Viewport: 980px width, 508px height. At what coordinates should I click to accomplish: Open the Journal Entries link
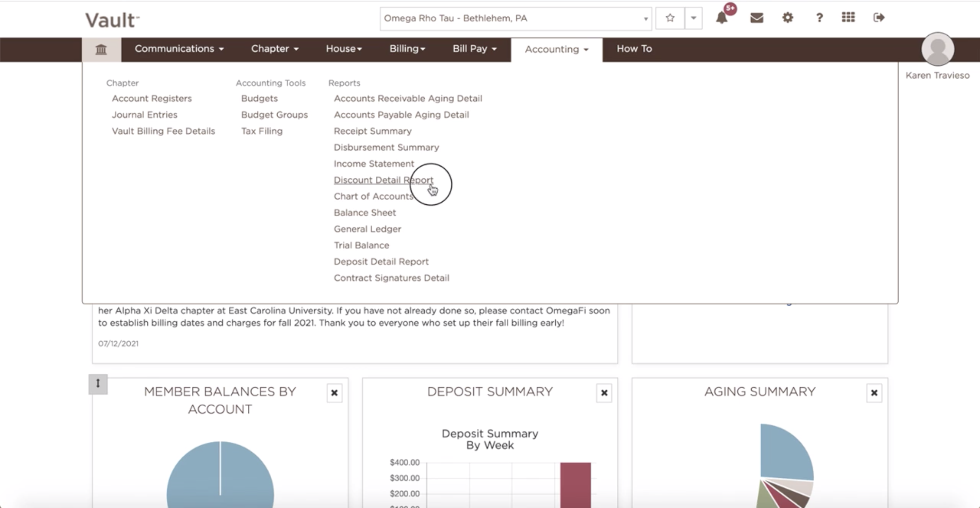click(x=144, y=115)
